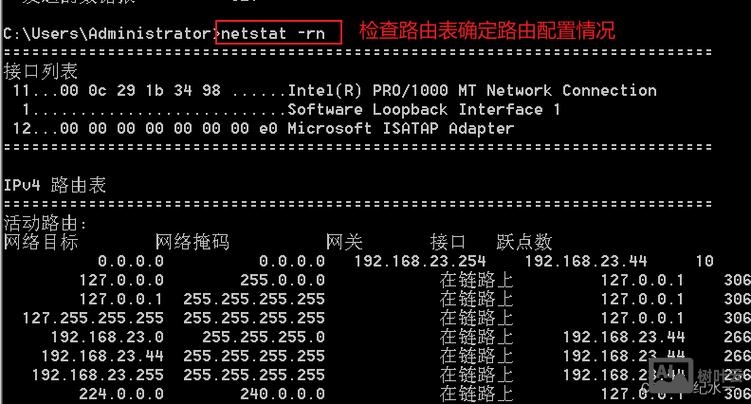
Task: Click the 接口列表 section heading
Action: 40,71
